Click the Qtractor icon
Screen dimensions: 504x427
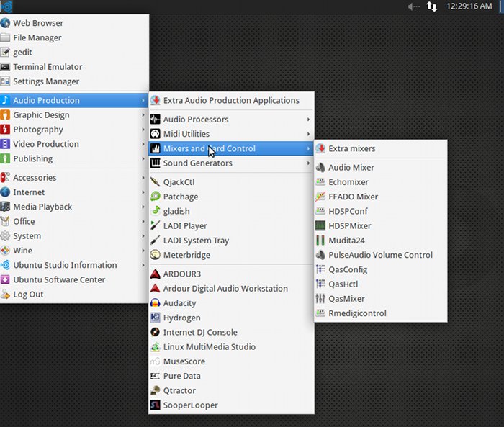(x=156, y=390)
